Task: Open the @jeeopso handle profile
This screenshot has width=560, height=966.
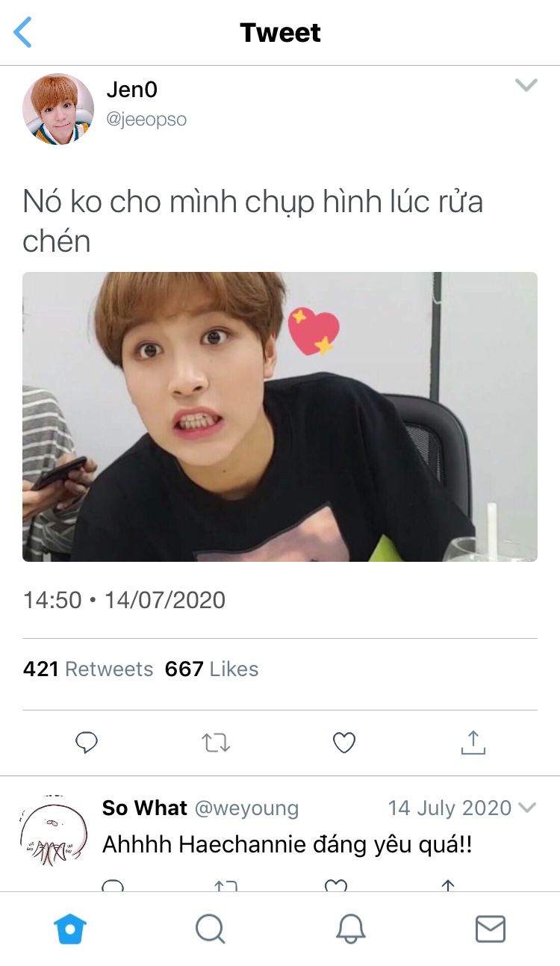Action: (146, 120)
